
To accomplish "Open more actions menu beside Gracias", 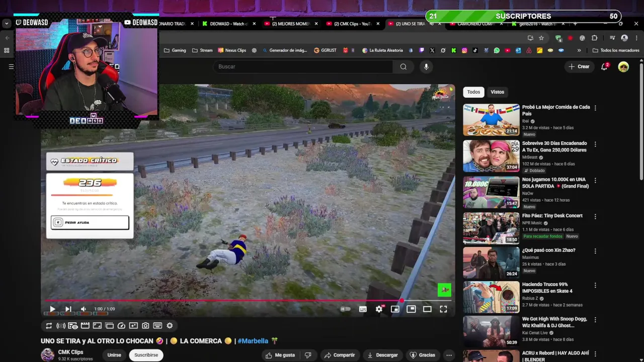I will click(449, 355).
